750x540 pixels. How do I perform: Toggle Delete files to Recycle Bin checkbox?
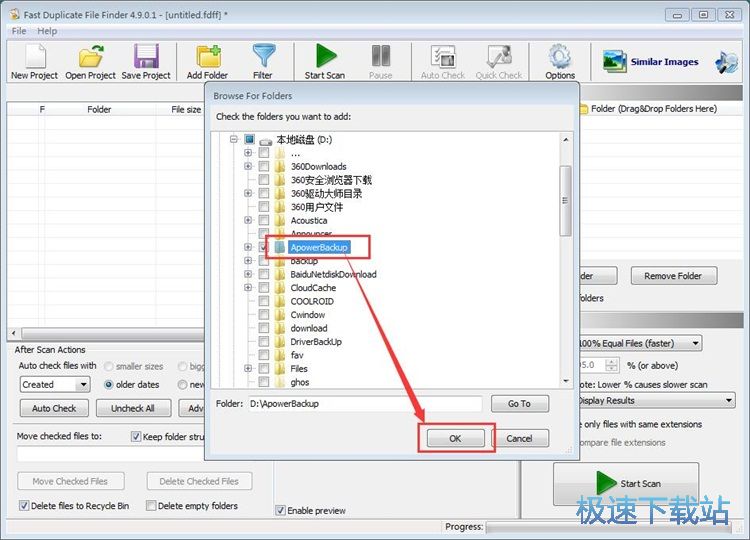(x=24, y=506)
